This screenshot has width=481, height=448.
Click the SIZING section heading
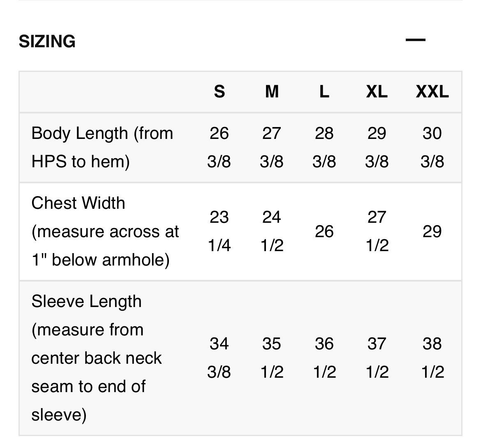pos(47,42)
